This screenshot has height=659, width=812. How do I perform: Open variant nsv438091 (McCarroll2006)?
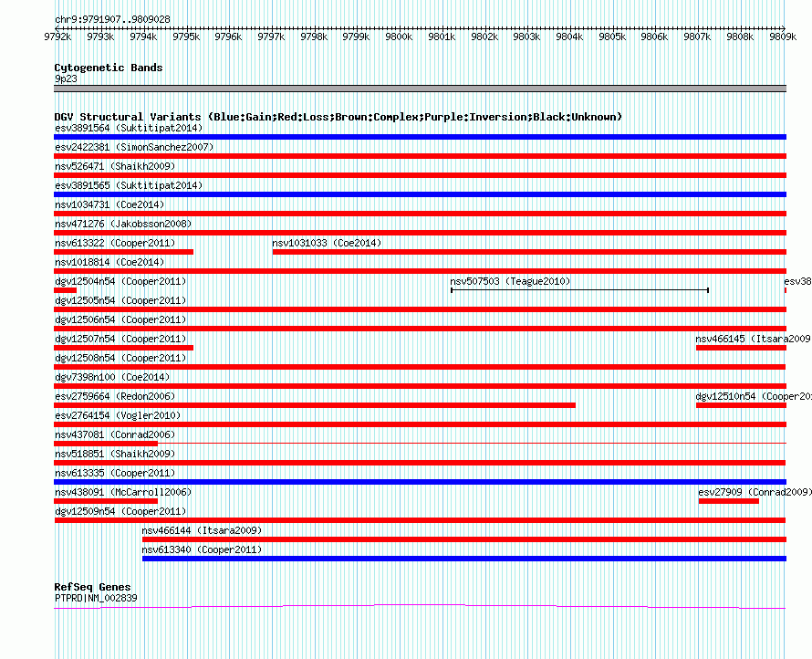tap(123, 492)
